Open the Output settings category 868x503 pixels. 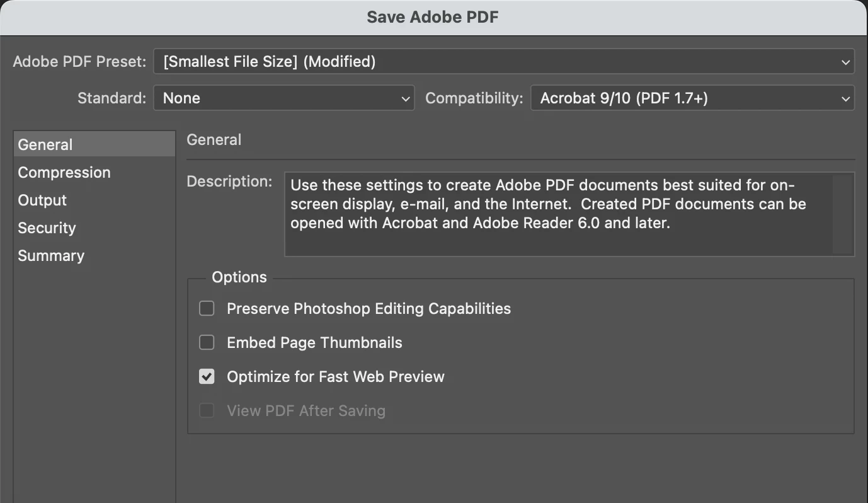42,200
